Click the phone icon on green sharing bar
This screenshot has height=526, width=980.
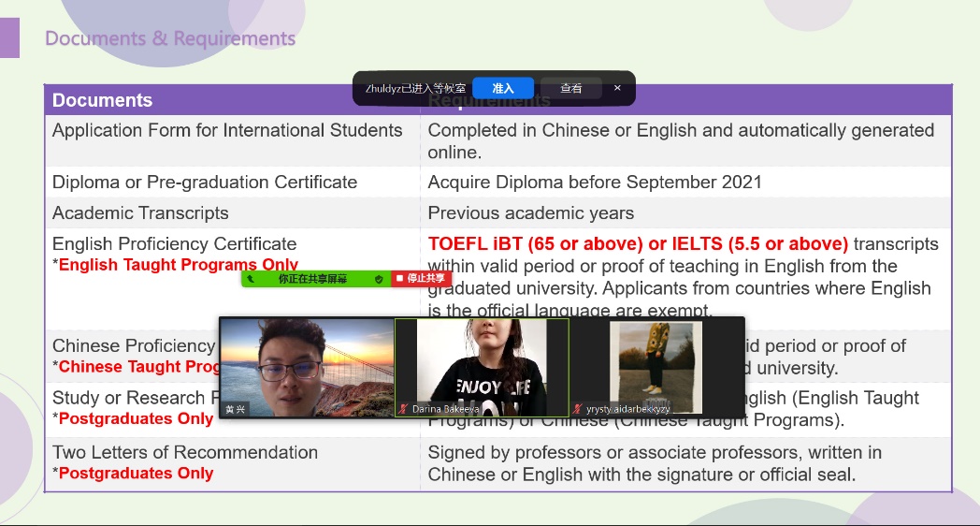(x=251, y=279)
